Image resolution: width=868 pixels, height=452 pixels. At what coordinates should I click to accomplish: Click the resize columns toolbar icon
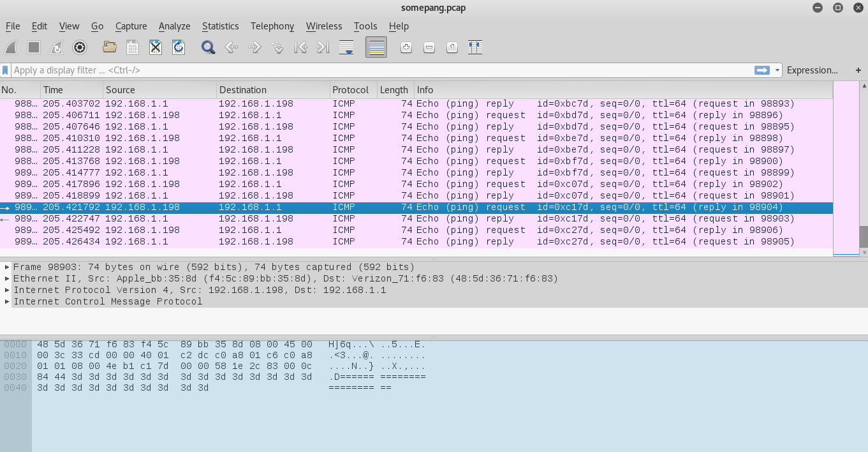(x=474, y=47)
